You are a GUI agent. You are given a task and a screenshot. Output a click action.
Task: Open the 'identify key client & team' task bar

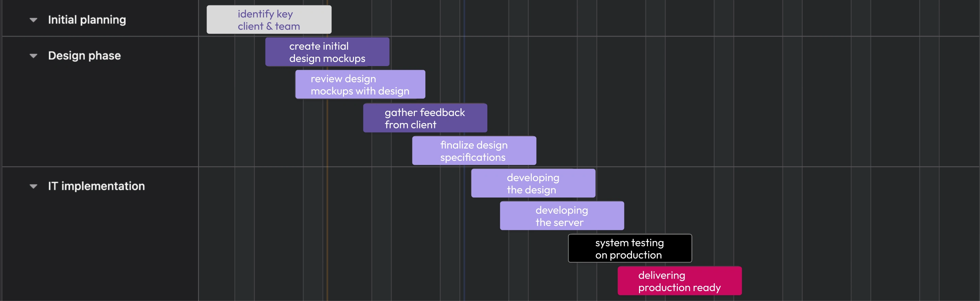click(x=269, y=20)
